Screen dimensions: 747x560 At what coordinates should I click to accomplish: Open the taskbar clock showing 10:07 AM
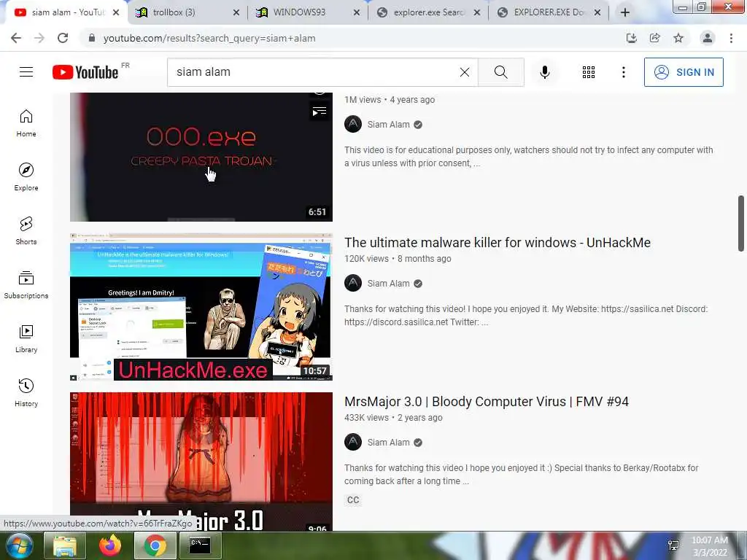click(709, 546)
